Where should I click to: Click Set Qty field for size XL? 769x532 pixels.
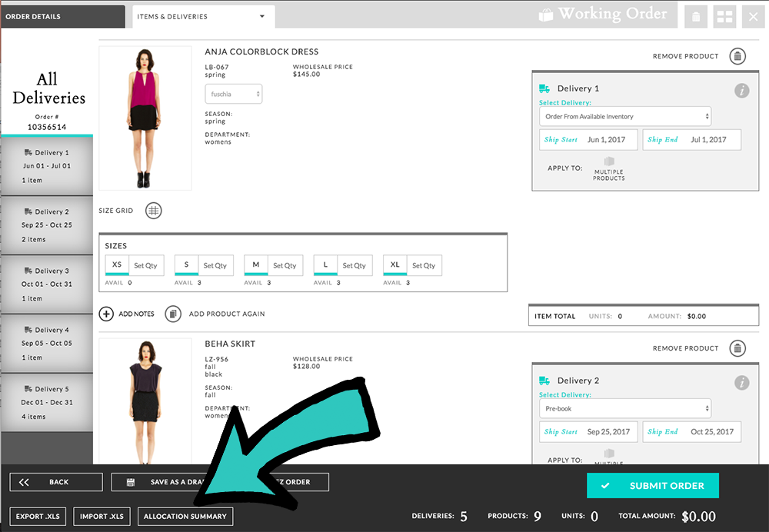(x=424, y=266)
